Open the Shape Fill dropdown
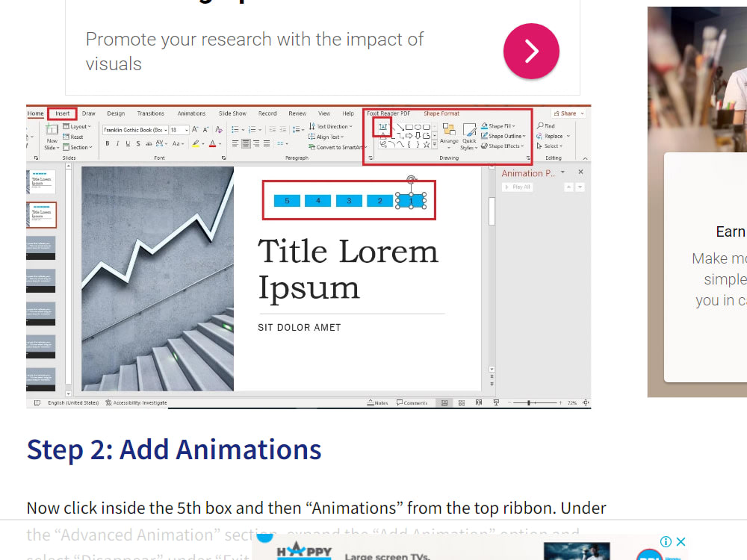The width and height of the screenshot is (747, 560). coord(498,126)
